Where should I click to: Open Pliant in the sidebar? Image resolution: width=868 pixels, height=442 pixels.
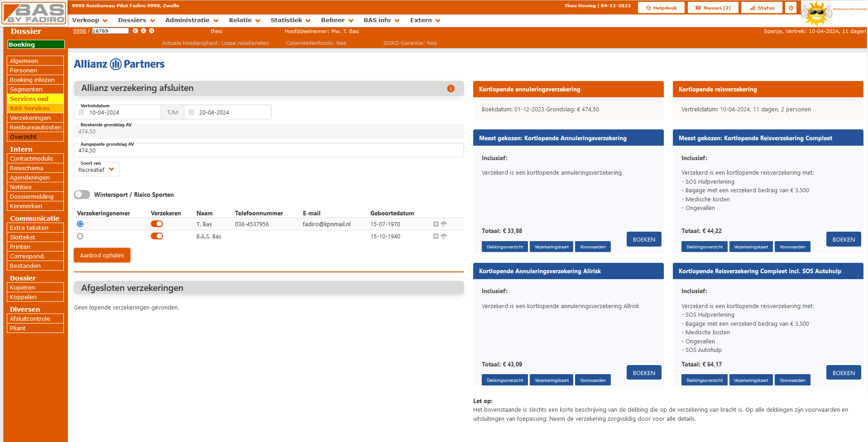35,328
